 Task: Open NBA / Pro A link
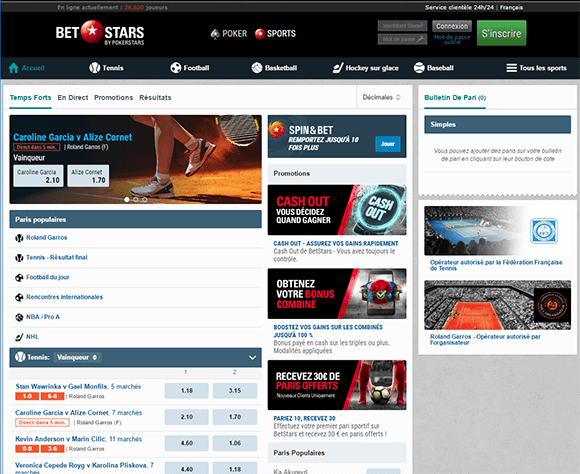(43, 317)
